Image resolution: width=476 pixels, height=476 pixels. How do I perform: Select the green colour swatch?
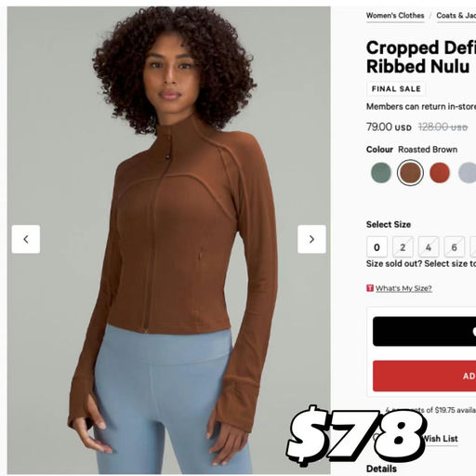point(381,172)
